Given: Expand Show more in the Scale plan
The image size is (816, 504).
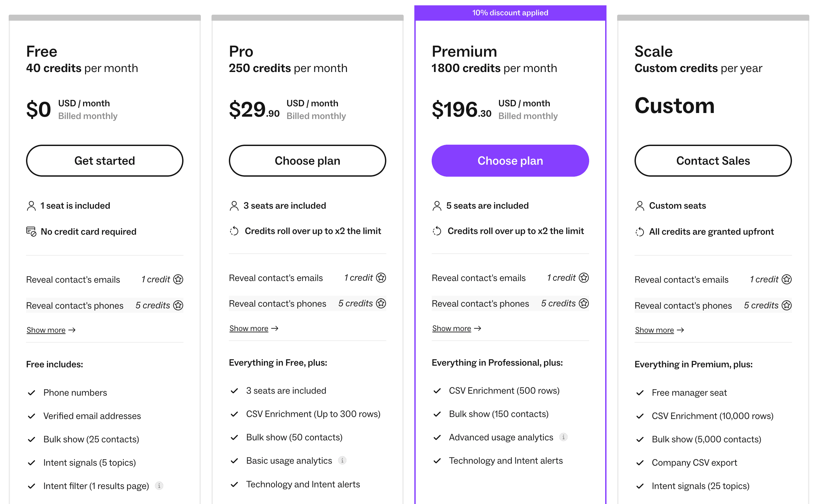Looking at the screenshot, I should pos(660,330).
